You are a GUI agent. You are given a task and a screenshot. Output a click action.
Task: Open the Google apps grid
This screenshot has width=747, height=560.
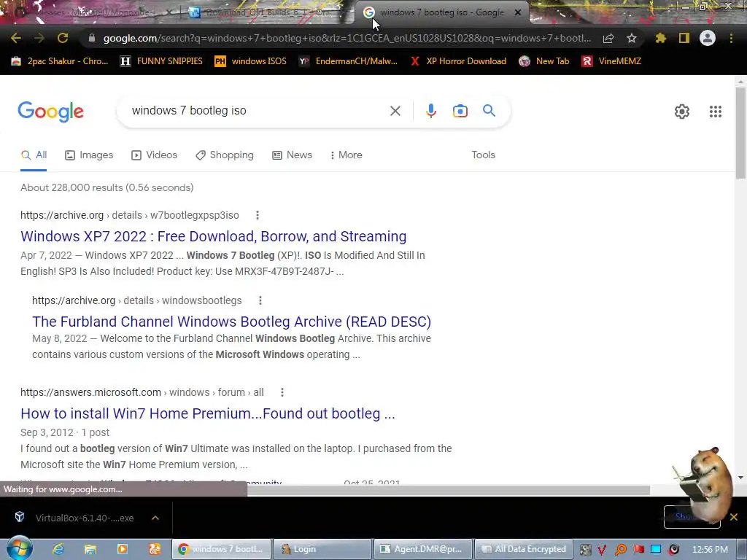[716, 112]
